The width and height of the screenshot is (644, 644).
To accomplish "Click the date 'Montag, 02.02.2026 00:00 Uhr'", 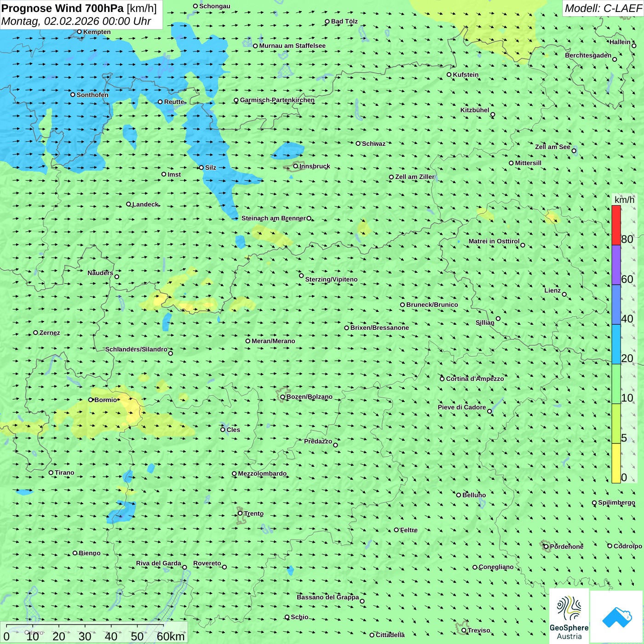I will tap(76, 21).
